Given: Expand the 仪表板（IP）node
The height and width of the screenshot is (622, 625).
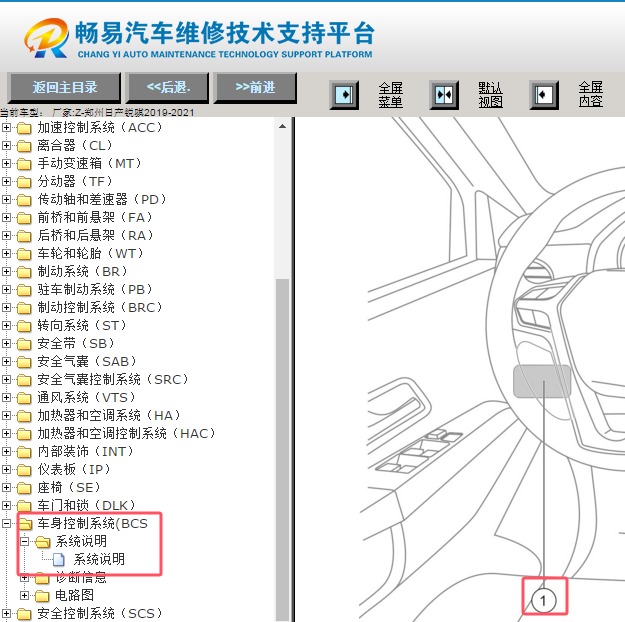Looking at the screenshot, I should (x=6, y=469).
